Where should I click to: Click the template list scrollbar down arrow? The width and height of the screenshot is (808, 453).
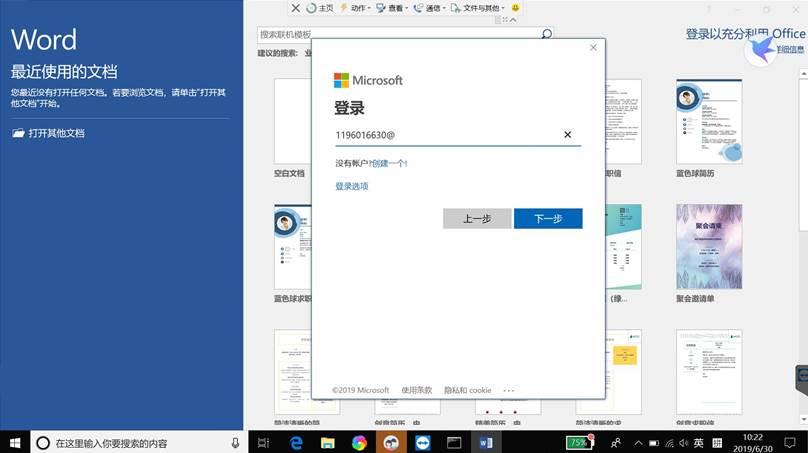click(x=803, y=420)
